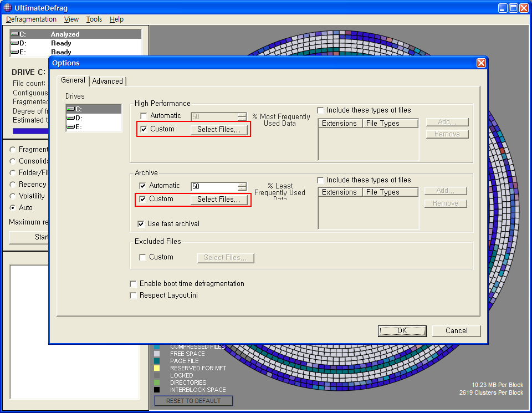
Task: Click the UltimateDefrag app icon in title bar
Action: pos(7,7)
